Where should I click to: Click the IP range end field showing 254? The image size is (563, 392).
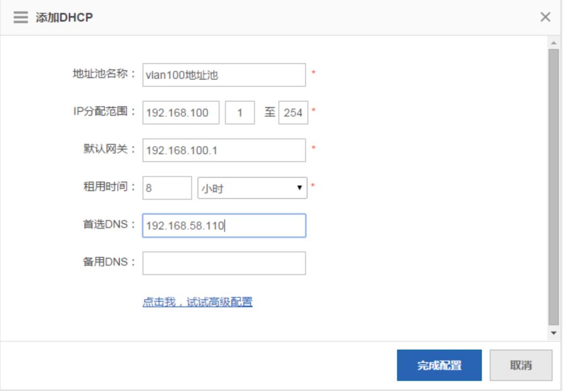[x=293, y=113]
